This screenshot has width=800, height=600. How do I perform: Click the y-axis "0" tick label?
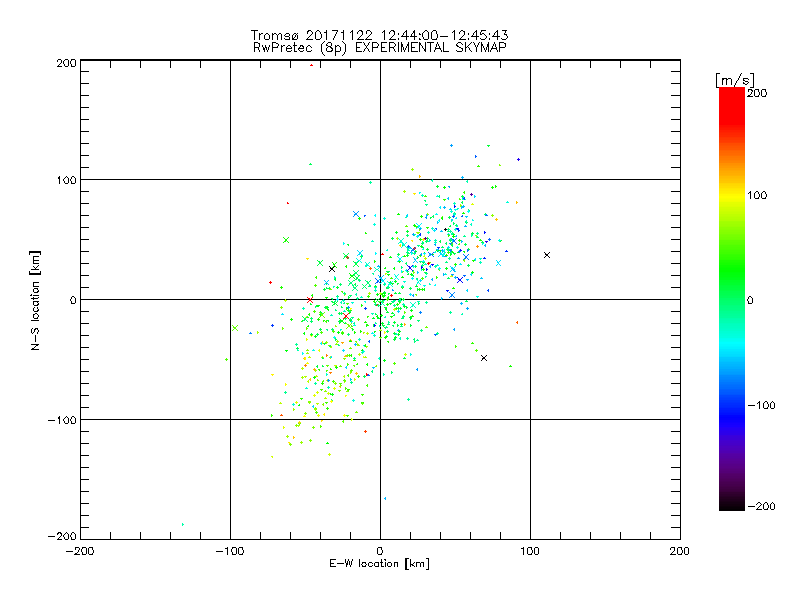73,300
